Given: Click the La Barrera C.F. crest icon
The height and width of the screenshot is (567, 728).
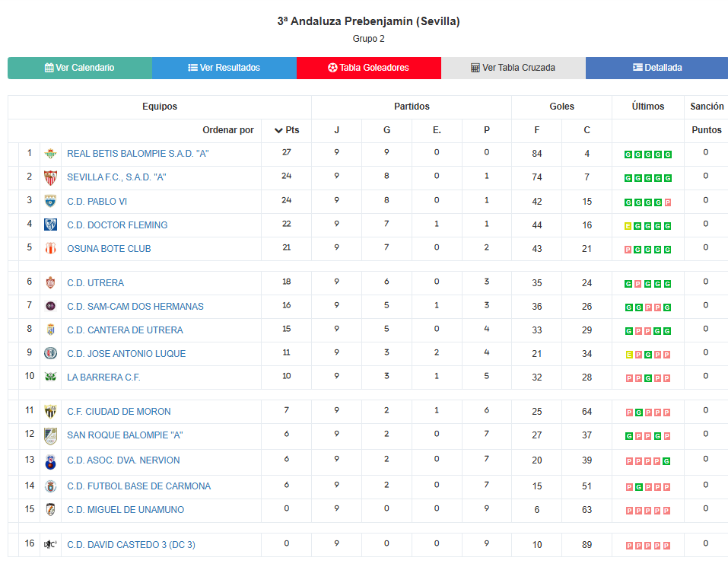Looking at the screenshot, I should pos(51,377).
